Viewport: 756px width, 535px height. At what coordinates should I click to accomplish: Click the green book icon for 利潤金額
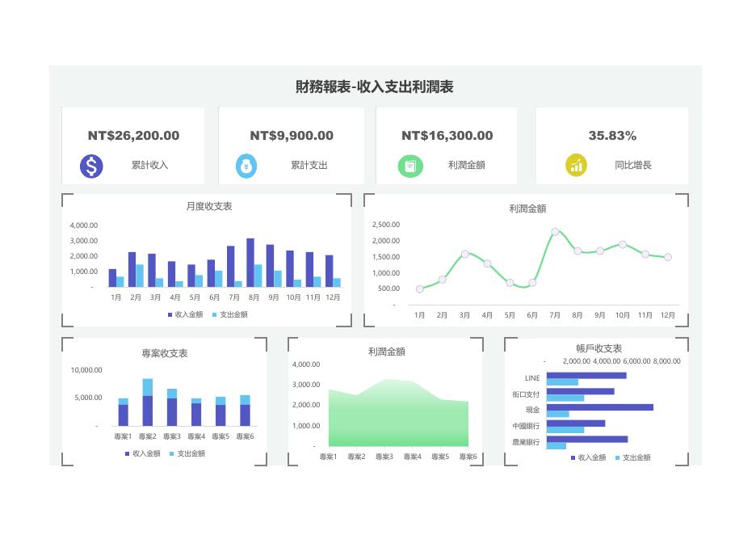[x=410, y=166]
